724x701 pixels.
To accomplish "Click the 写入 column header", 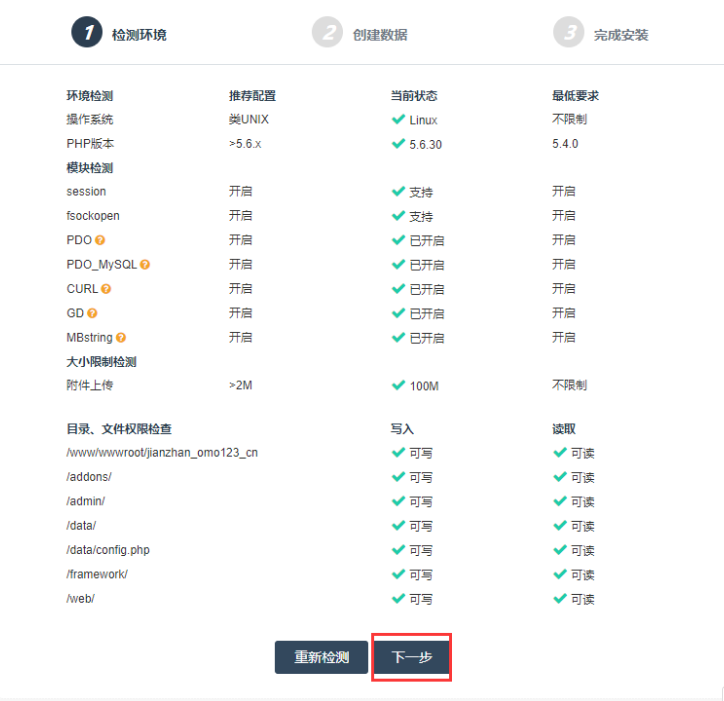I will pos(402,429).
